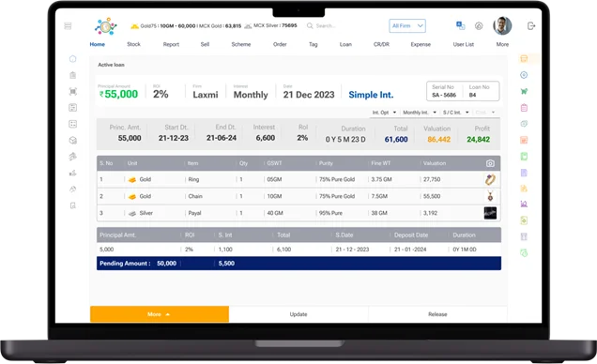The image size is (597, 364).
Task: Click the clipboard icon in left sidebar
Action: point(72,75)
